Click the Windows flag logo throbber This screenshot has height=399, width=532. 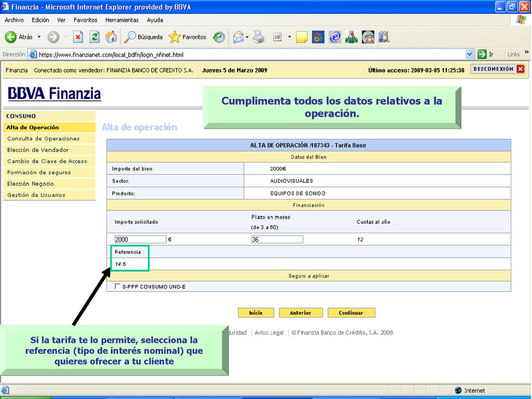[x=521, y=20]
